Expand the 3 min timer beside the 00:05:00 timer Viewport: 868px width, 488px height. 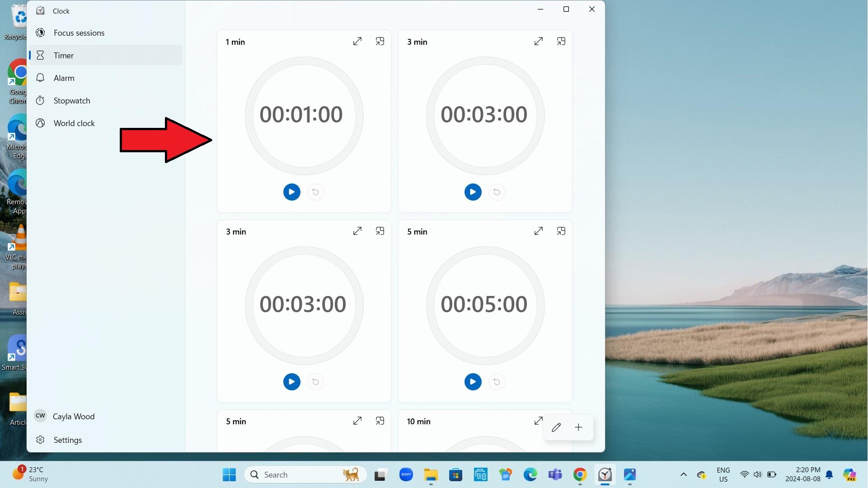click(x=357, y=231)
